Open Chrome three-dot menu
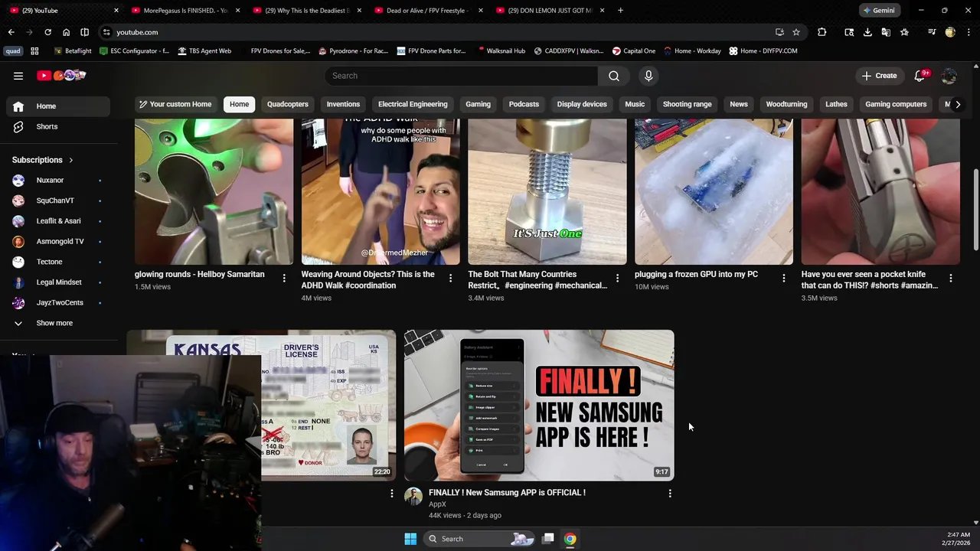The width and height of the screenshot is (980, 551). [969, 32]
